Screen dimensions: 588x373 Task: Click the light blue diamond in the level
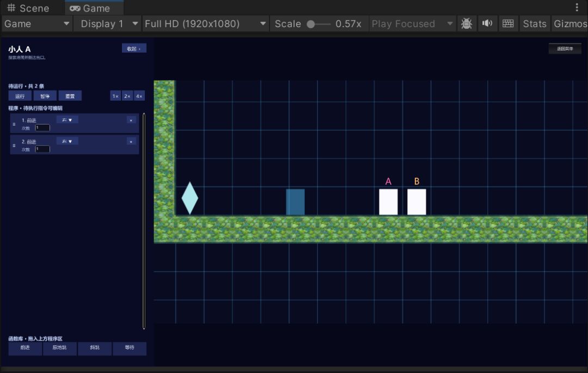[x=190, y=198]
